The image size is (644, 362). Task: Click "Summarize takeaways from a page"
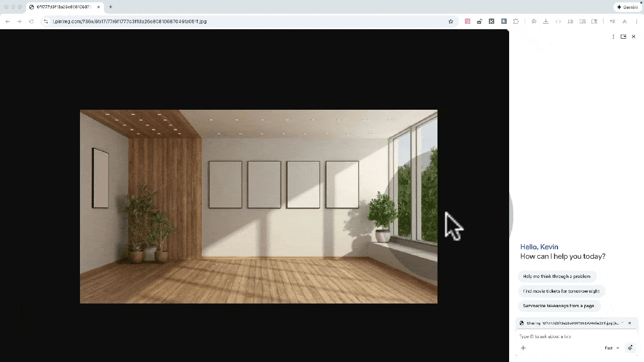point(560,305)
